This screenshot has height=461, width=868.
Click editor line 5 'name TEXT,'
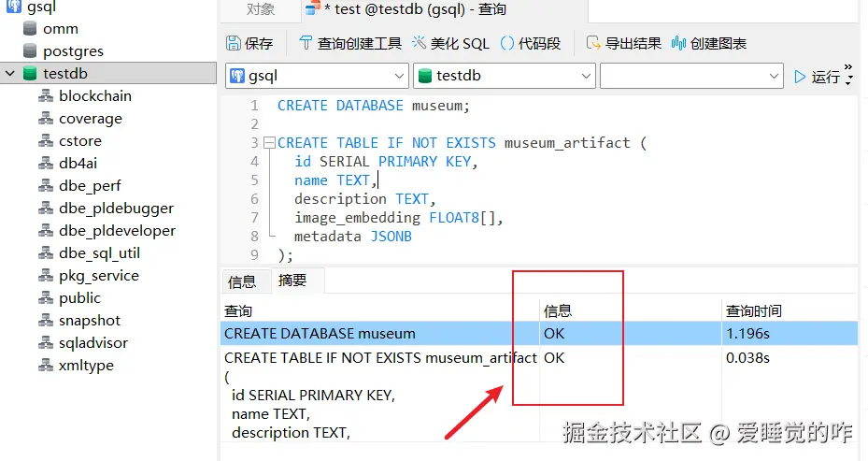click(334, 180)
